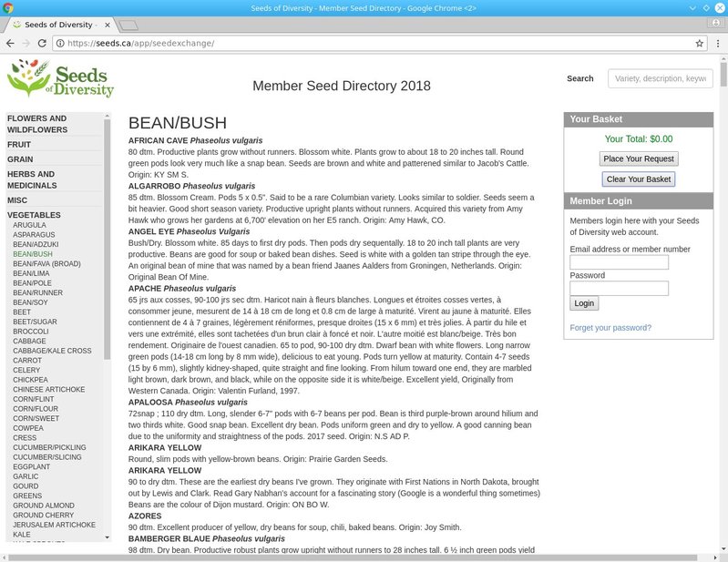Open HERBS AND MEDICINALS category

point(32,179)
